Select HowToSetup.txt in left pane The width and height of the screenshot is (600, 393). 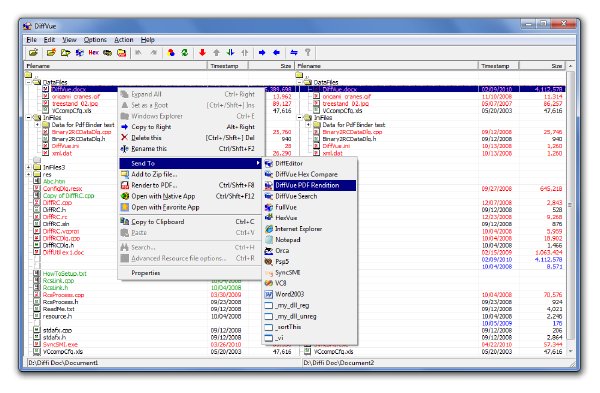65,274
